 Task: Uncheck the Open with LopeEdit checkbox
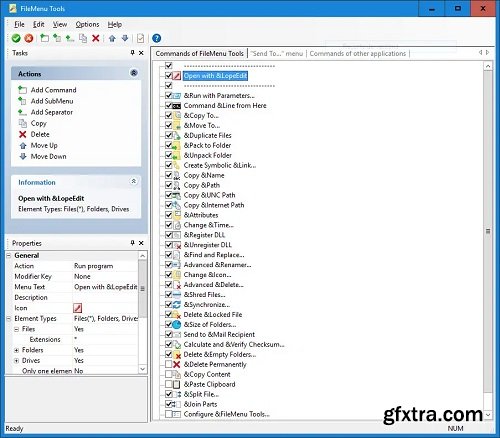click(x=169, y=76)
